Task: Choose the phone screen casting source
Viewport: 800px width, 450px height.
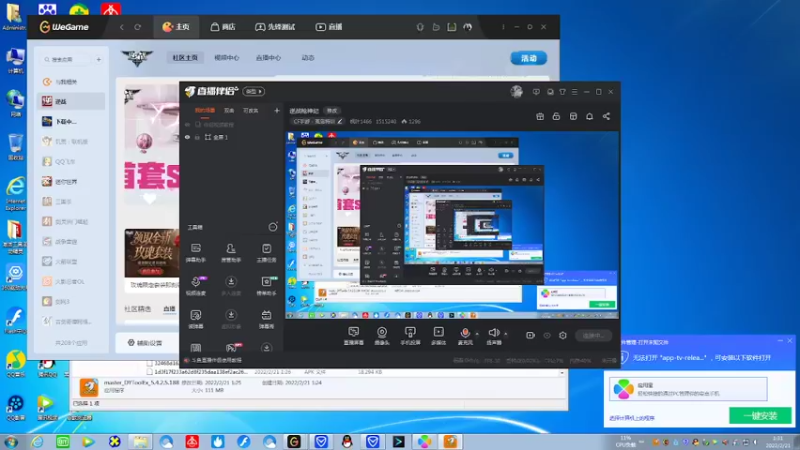Action: coord(410,336)
